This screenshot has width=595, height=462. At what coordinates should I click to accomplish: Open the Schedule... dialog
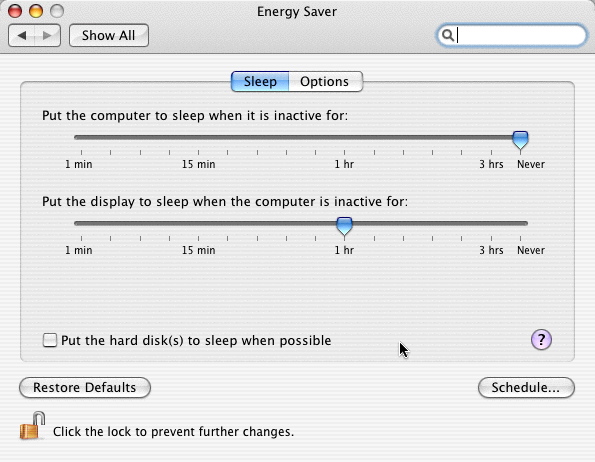(x=526, y=388)
